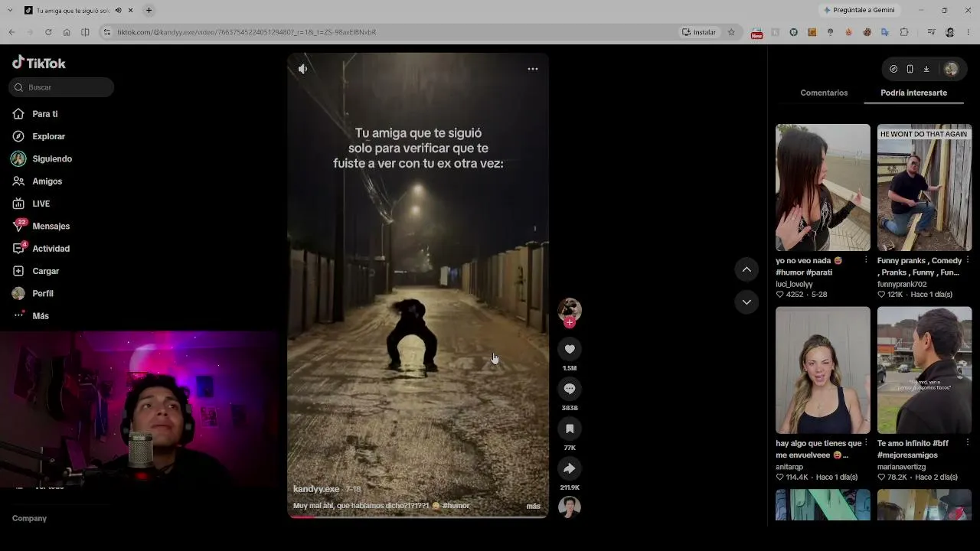Open the 'yo no veo nada' video thumbnail
Image resolution: width=980 pixels, height=551 pixels.
coord(823,187)
